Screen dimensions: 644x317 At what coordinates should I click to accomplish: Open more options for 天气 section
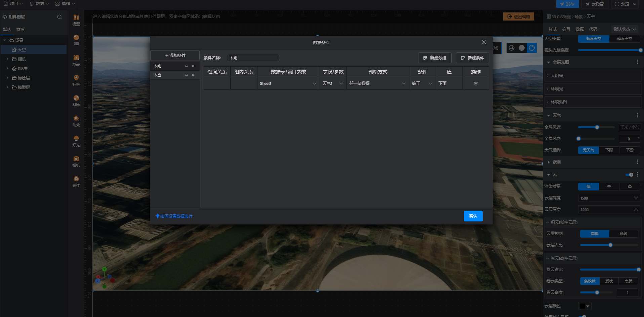coord(637,115)
